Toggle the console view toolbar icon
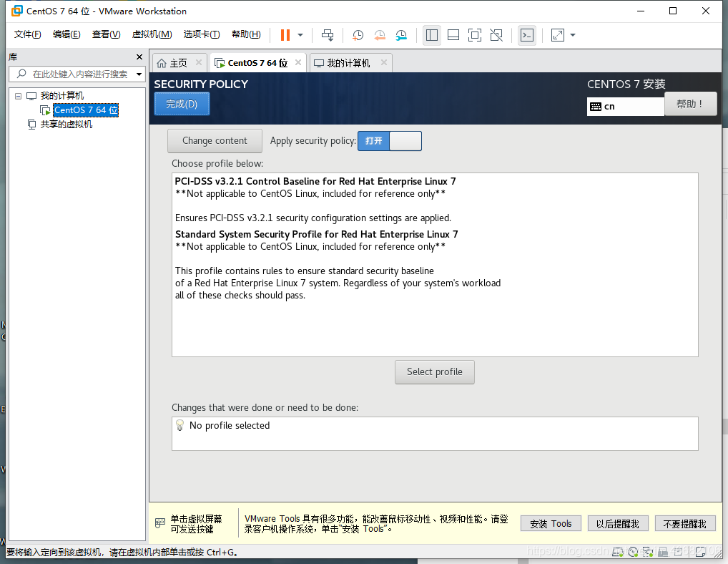This screenshot has width=728, height=564. (x=527, y=35)
